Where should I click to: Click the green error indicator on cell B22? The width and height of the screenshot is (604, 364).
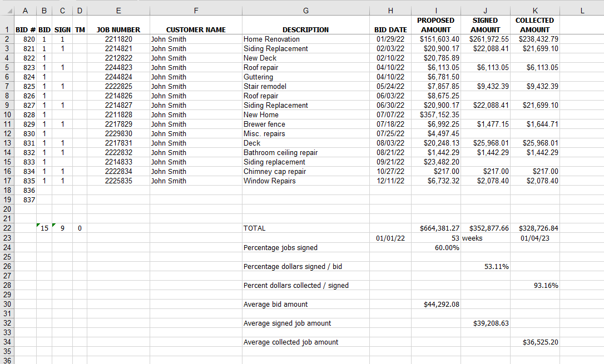click(39, 225)
